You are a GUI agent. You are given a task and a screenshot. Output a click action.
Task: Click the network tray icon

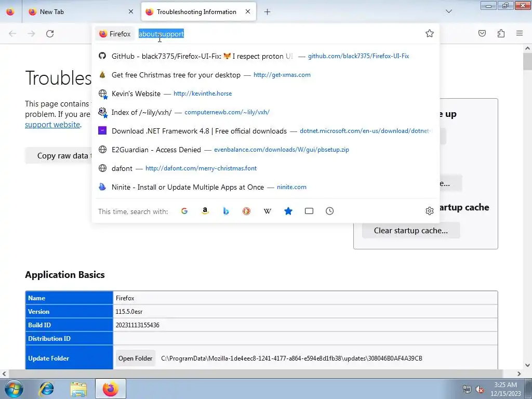[467, 390]
